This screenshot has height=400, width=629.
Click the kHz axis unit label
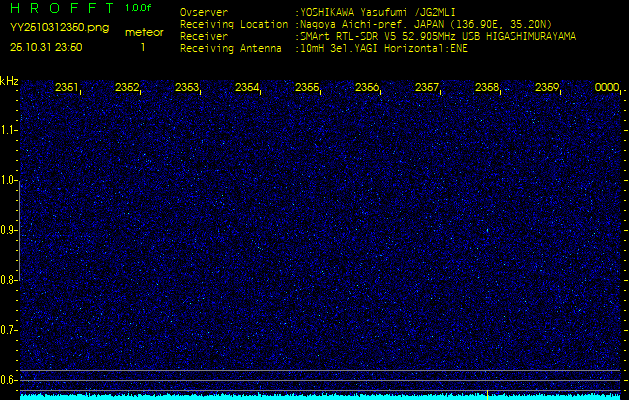9,80
